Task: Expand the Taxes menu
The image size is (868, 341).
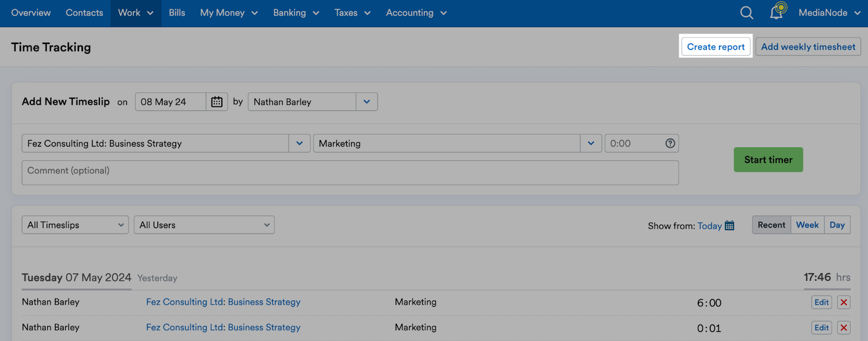Action: (x=353, y=13)
